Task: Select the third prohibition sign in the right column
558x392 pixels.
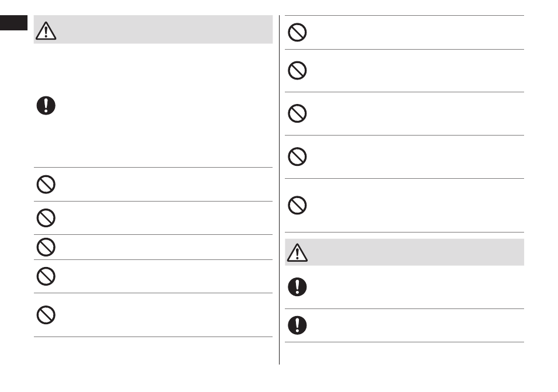Action: point(297,113)
